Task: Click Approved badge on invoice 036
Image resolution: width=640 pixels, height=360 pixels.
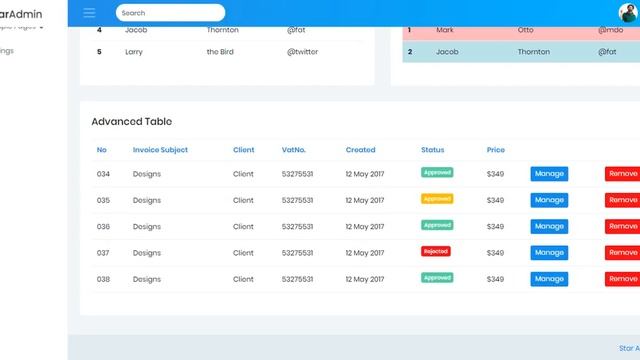Action: [x=437, y=225]
